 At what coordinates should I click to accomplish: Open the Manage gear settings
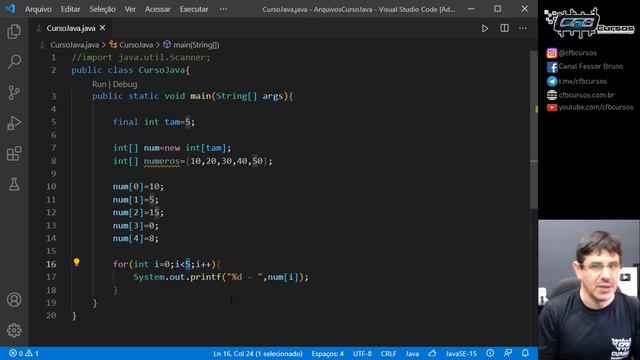click(14, 330)
